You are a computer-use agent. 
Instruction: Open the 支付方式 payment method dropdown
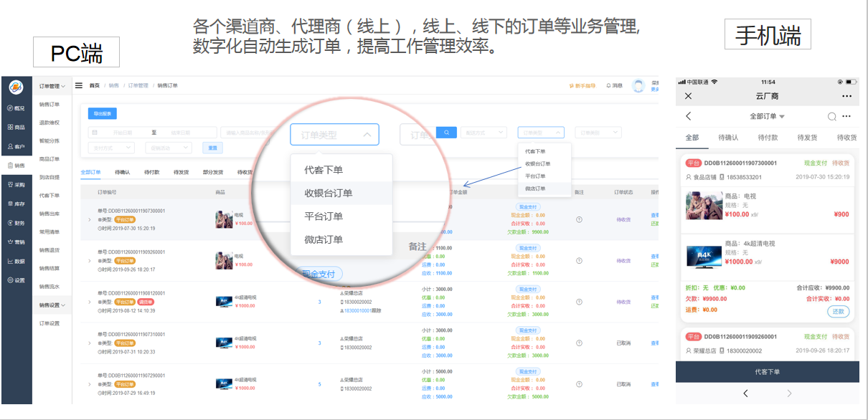click(112, 148)
